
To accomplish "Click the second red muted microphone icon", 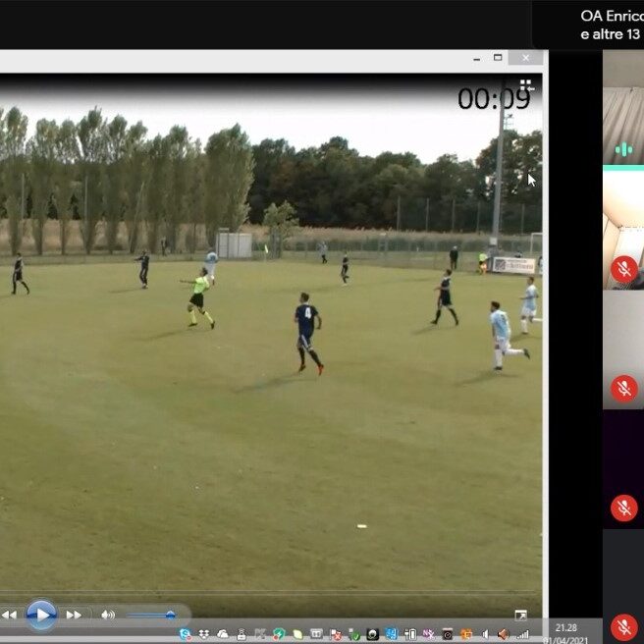I will pos(623,388).
